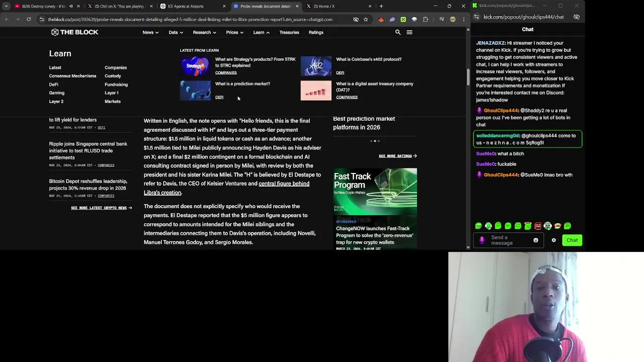Image resolution: width=644 pixels, height=362 pixels.
Task: Open the Treasuries nav item
Action: coord(289,32)
